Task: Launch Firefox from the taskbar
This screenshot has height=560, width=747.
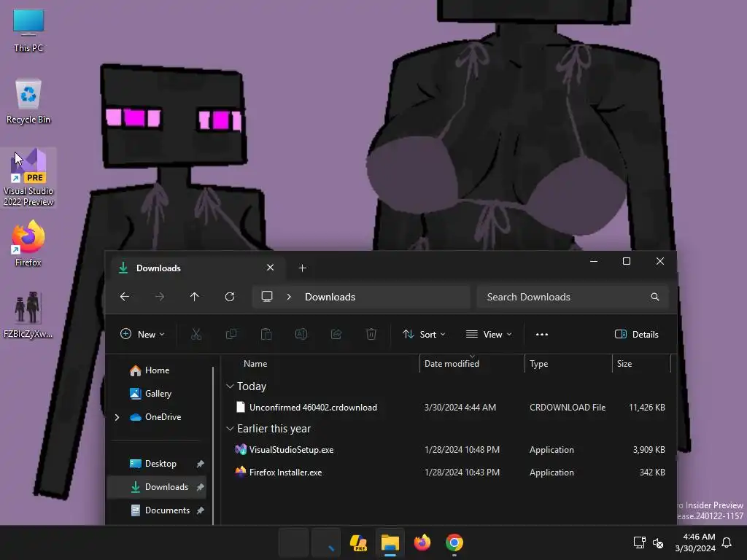Action: tap(422, 542)
